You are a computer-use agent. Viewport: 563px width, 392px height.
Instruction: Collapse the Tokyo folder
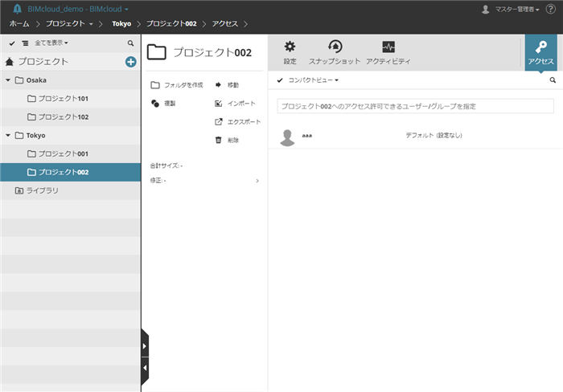[x=8, y=135]
